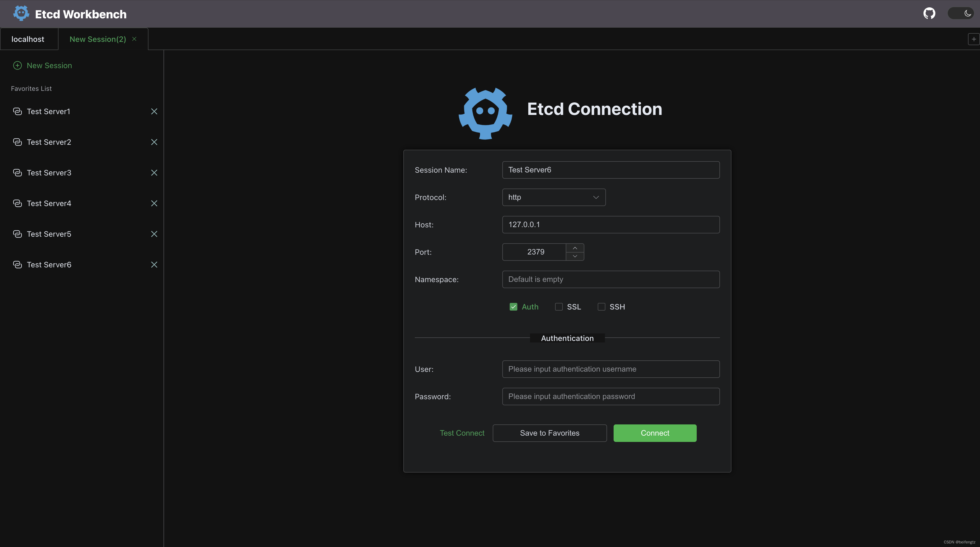Remove Test Server1 from favorites
The image size is (980, 547).
click(x=154, y=111)
